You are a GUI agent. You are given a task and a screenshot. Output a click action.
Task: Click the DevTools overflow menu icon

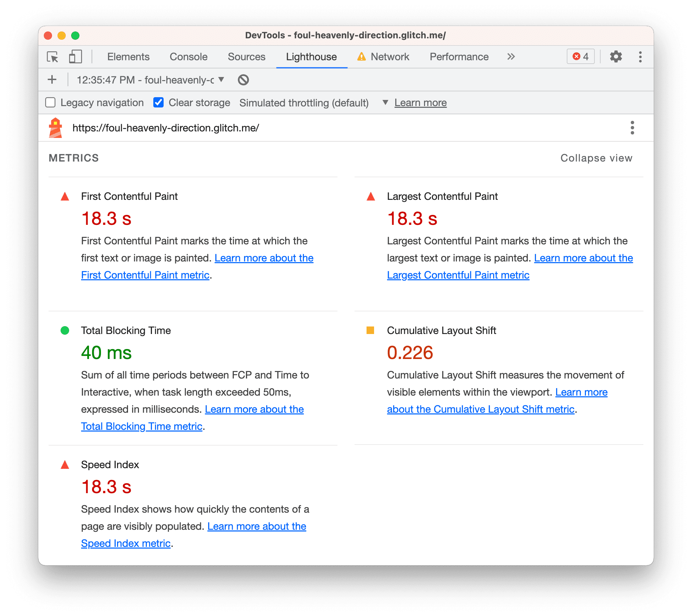point(642,57)
